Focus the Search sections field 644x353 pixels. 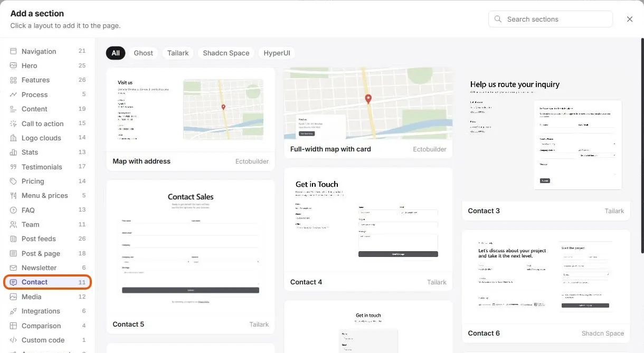tap(551, 19)
